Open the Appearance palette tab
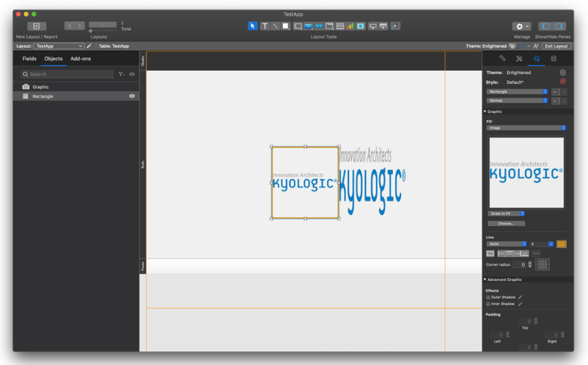 [x=536, y=58]
